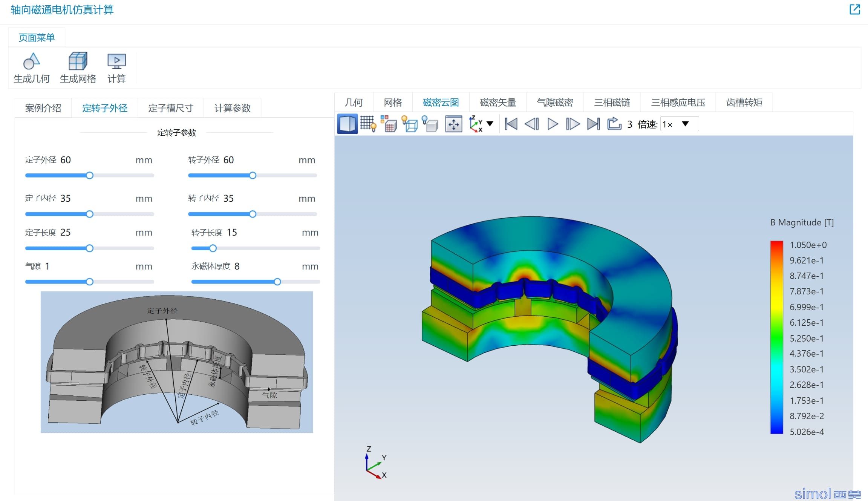Open the 倍速 playback speed dropdown
Image resolution: width=868 pixels, height=501 pixels.
(x=680, y=124)
